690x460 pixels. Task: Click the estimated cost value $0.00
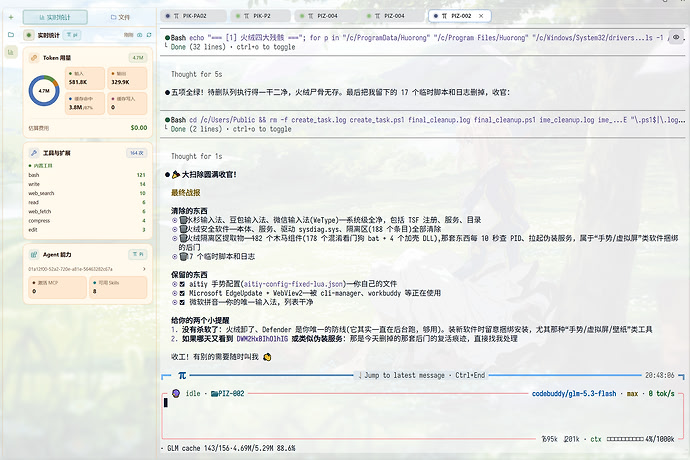tap(139, 128)
